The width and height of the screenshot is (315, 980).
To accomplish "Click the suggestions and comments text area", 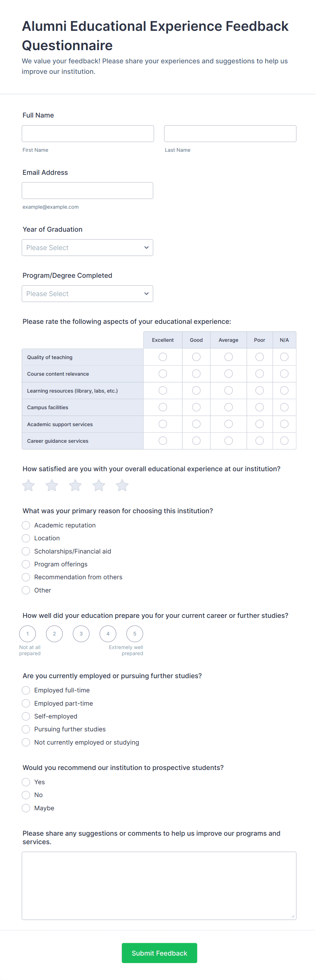I will pos(159,885).
